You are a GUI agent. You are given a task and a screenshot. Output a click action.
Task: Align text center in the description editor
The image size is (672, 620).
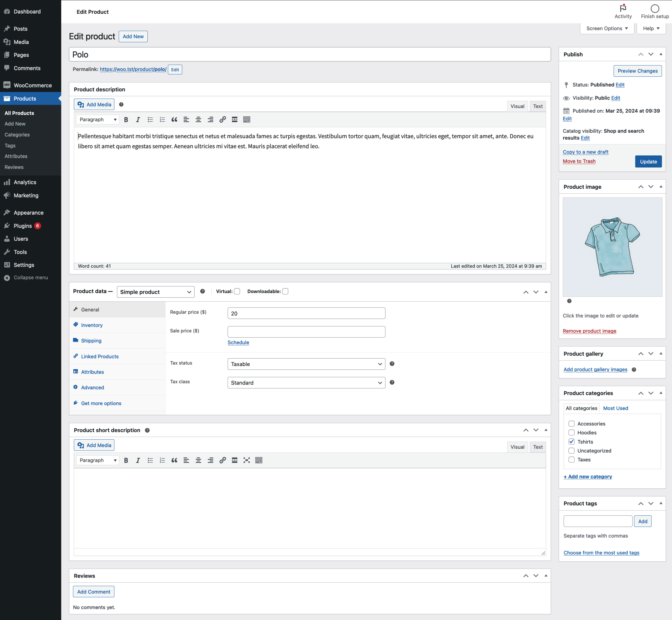point(198,119)
